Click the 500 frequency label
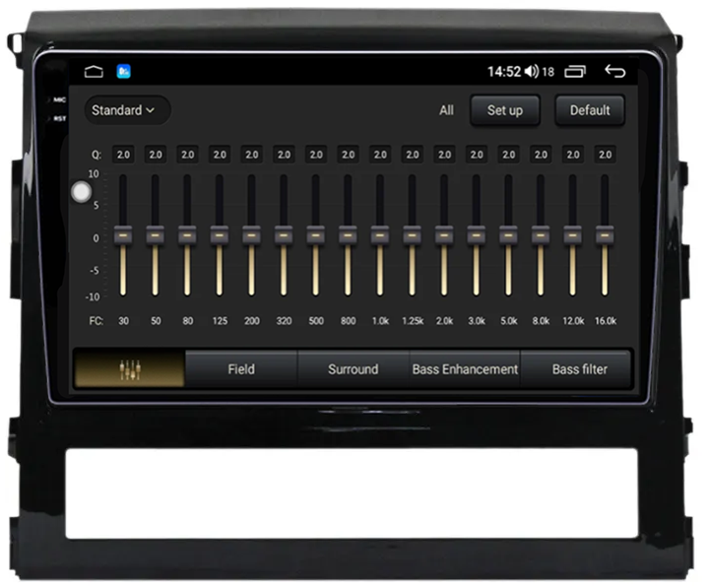This screenshot has width=709, height=588. (316, 321)
